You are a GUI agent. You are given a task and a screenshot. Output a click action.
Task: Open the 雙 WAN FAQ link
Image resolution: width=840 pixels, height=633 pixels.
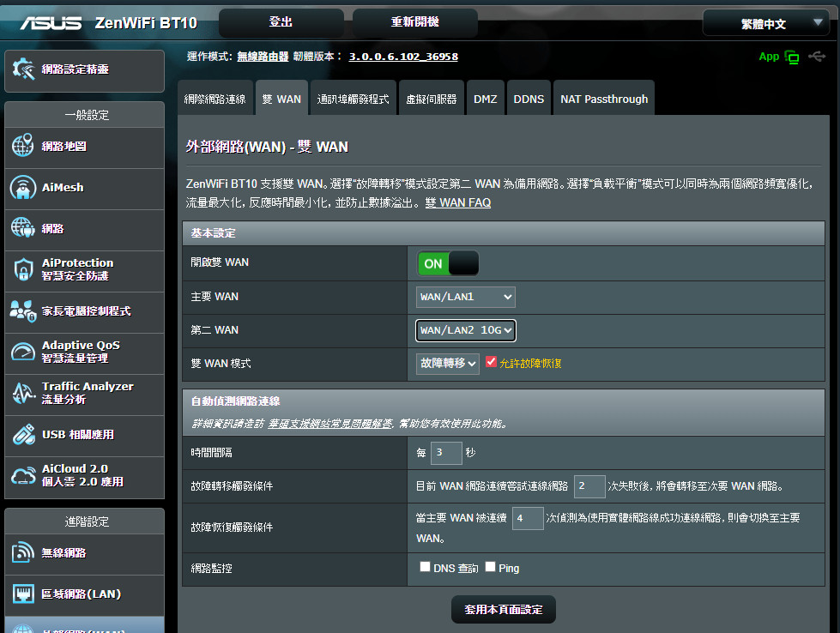pyautogui.click(x=458, y=202)
